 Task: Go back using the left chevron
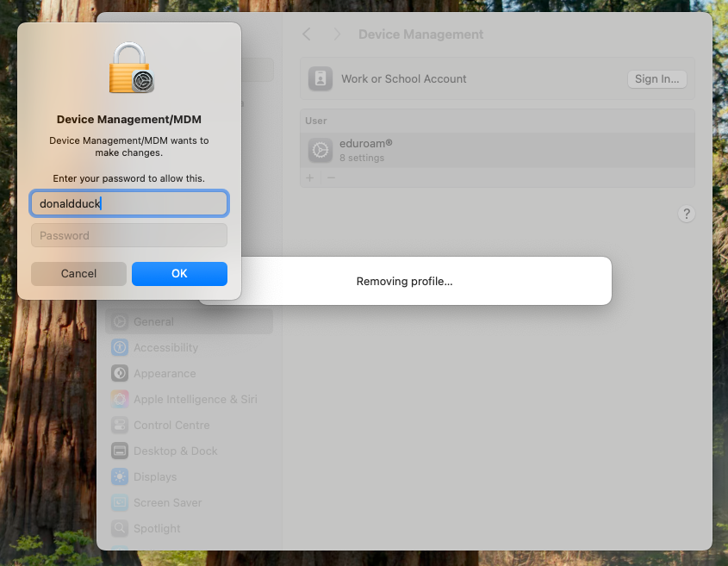pyautogui.click(x=306, y=34)
